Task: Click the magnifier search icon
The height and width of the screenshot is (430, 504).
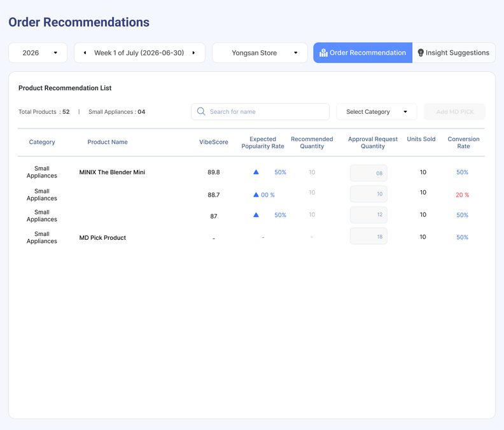Action: pyautogui.click(x=201, y=111)
